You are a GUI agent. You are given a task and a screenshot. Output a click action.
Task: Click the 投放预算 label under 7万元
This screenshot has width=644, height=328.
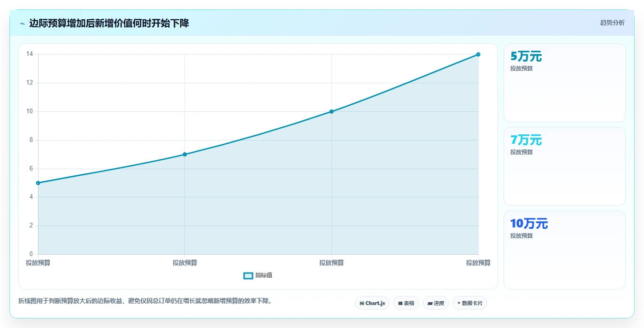click(x=521, y=152)
